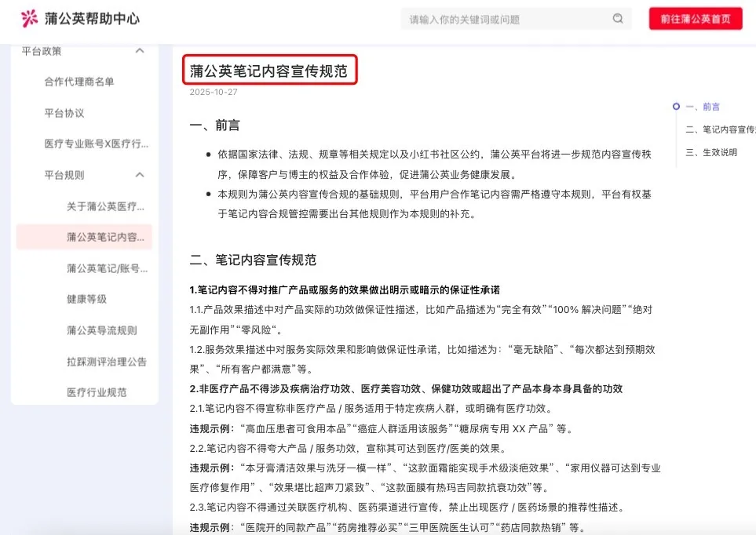The image size is (756, 535).
Task: Open 合作代理商名单 in sidebar
Action: tap(79, 82)
